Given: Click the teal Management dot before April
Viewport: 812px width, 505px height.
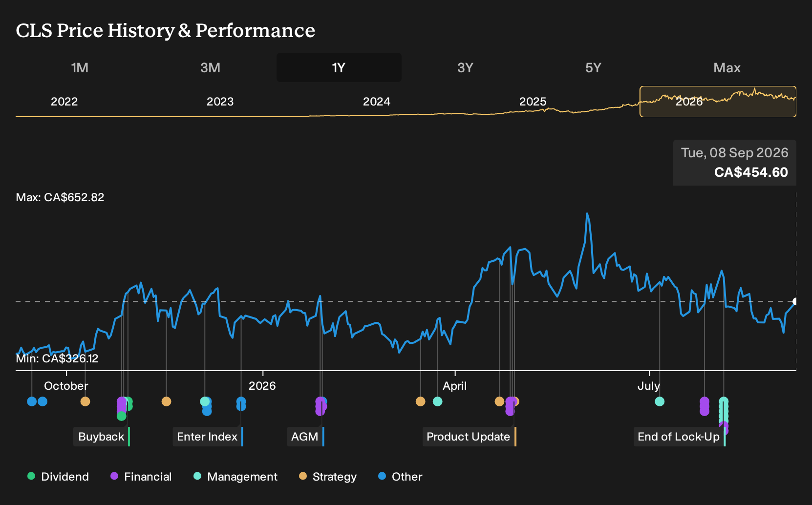Looking at the screenshot, I should point(437,401).
